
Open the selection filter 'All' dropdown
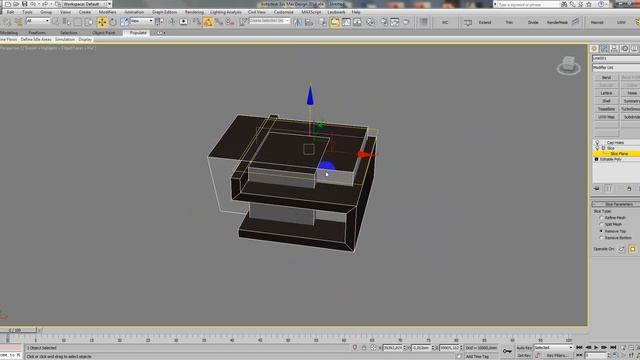pos(38,21)
